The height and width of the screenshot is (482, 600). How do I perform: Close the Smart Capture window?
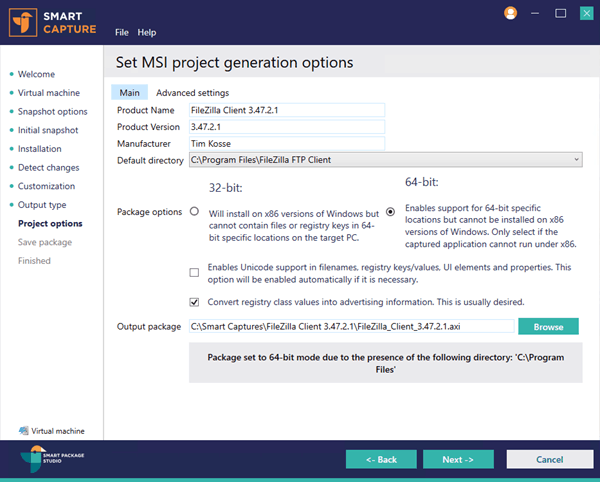(586, 13)
